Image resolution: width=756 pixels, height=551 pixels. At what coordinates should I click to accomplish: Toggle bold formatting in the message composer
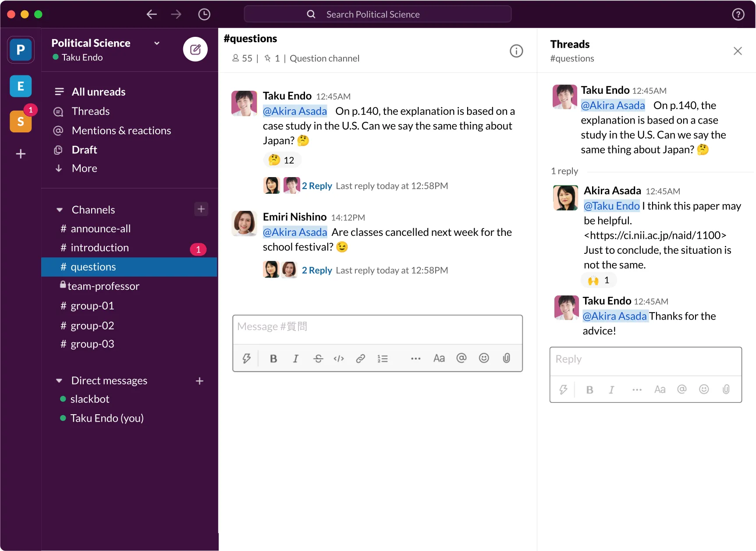tap(273, 359)
